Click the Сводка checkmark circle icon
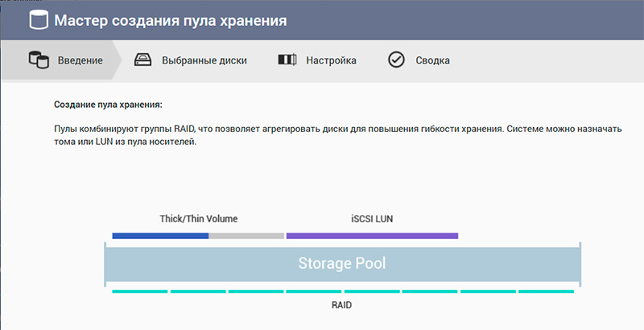 pyautogui.click(x=395, y=60)
